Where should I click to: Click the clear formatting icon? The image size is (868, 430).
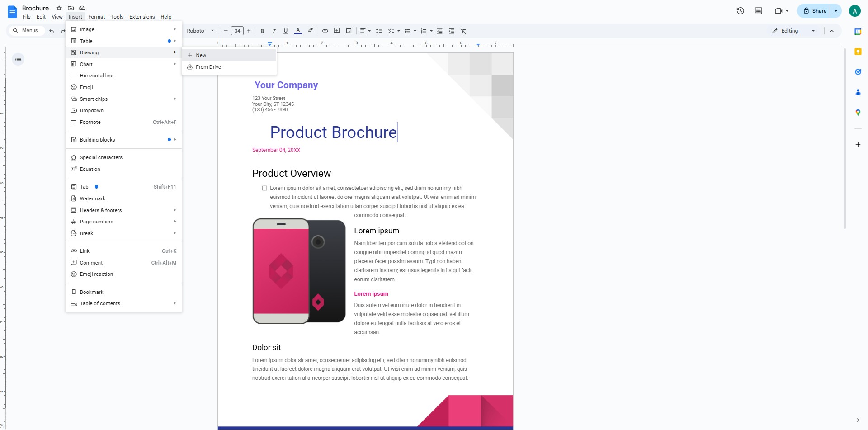tap(463, 31)
